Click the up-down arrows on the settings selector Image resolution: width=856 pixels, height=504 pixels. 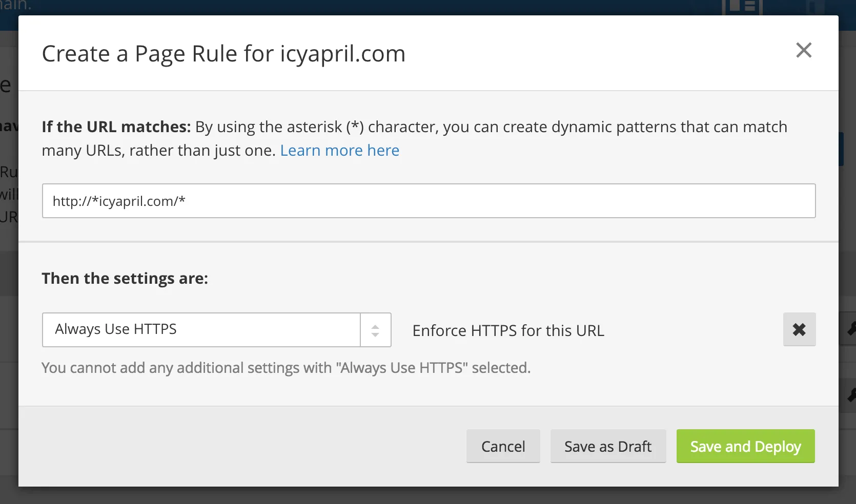376,329
